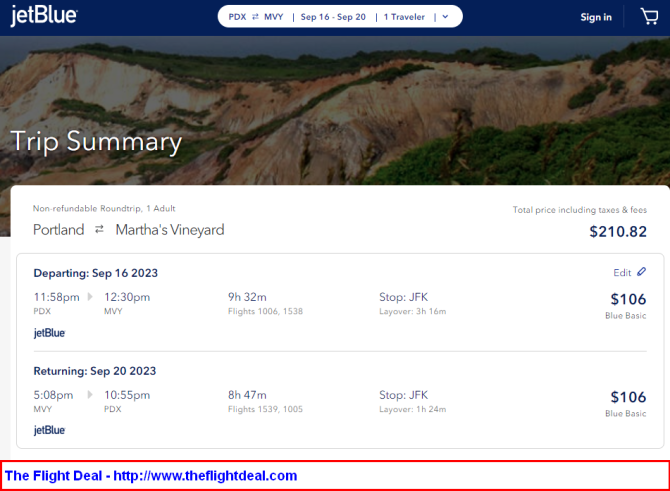The height and width of the screenshot is (491, 670).
Task: Click the Trip Summary heading
Action: click(x=96, y=141)
